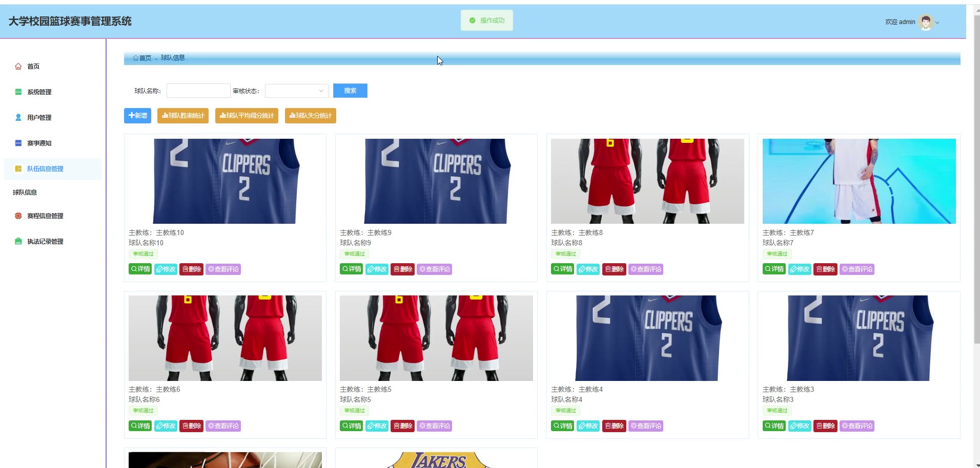View 详情 for 球队名称8

click(562, 269)
